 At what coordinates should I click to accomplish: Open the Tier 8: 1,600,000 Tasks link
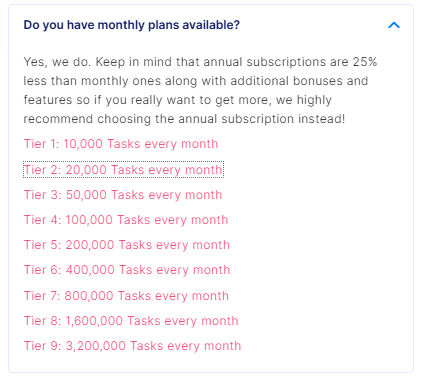[131, 321]
